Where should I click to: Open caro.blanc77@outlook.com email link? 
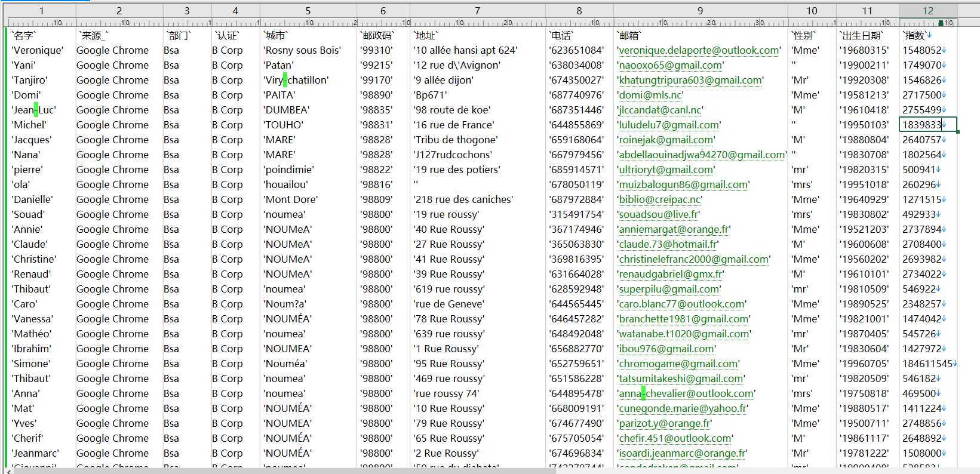click(x=683, y=304)
